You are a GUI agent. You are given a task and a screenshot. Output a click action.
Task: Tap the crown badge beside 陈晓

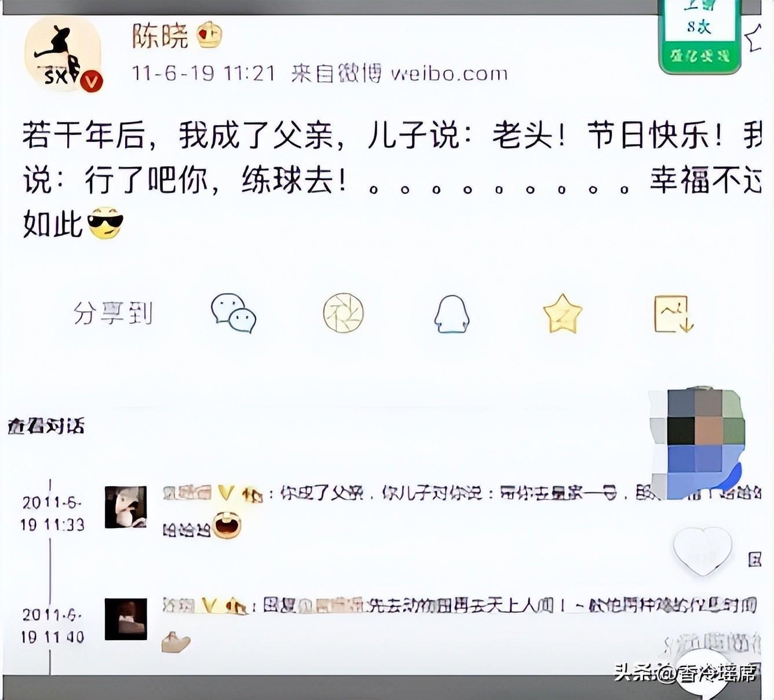coord(209,36)
